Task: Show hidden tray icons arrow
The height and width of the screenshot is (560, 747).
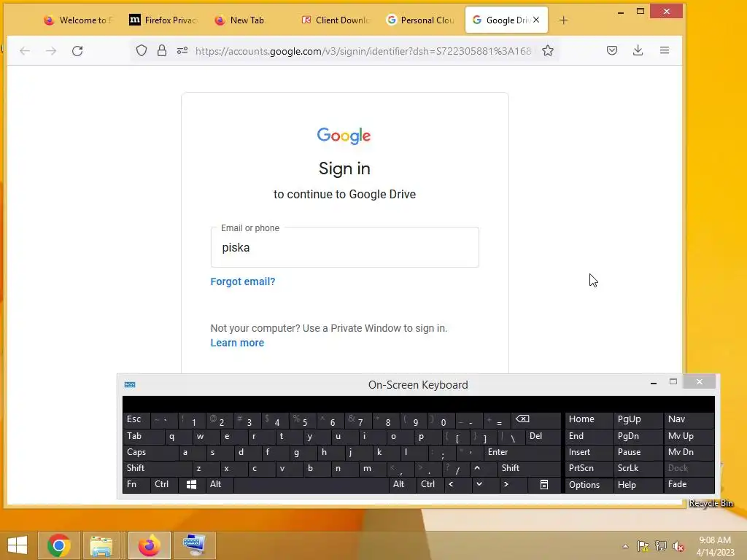Action: [625, 546]
